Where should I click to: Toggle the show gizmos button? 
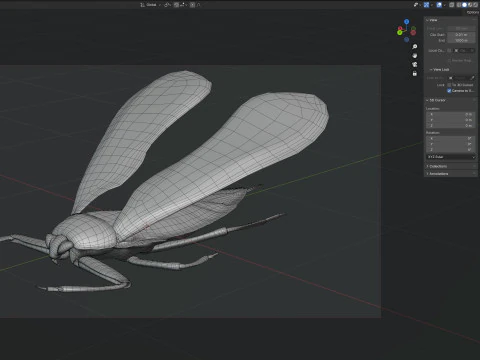click(427, 5)
